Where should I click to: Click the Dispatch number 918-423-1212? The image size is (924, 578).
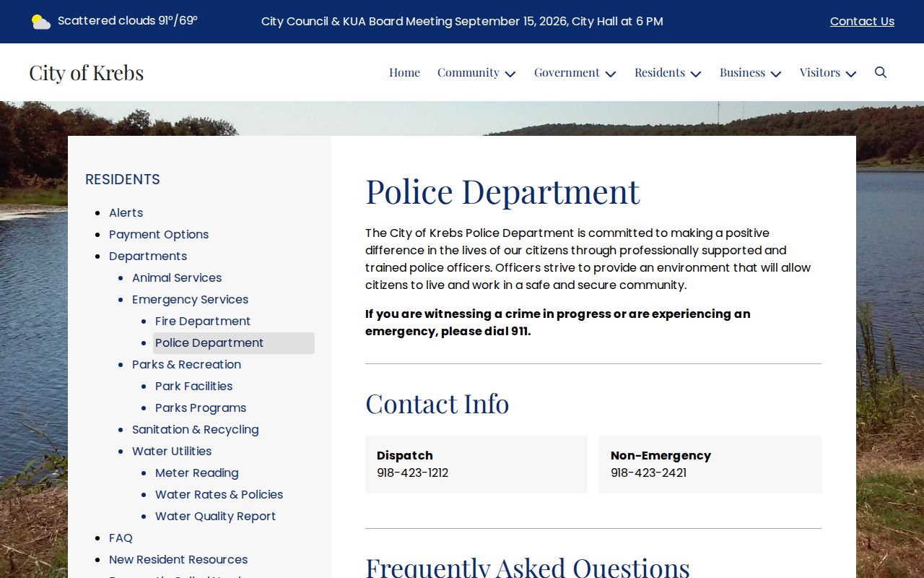coord(413,473)
